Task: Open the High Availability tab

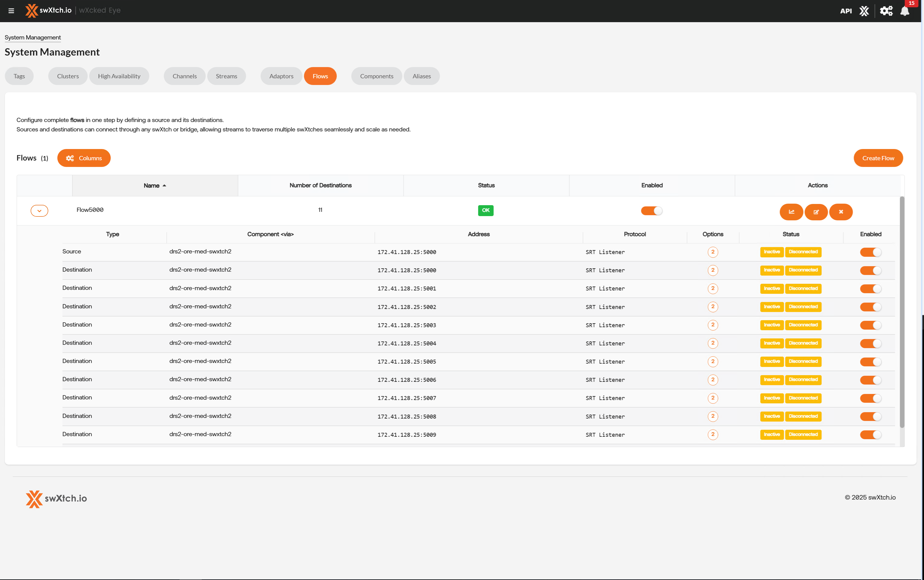Action: [x=119, y=76]
